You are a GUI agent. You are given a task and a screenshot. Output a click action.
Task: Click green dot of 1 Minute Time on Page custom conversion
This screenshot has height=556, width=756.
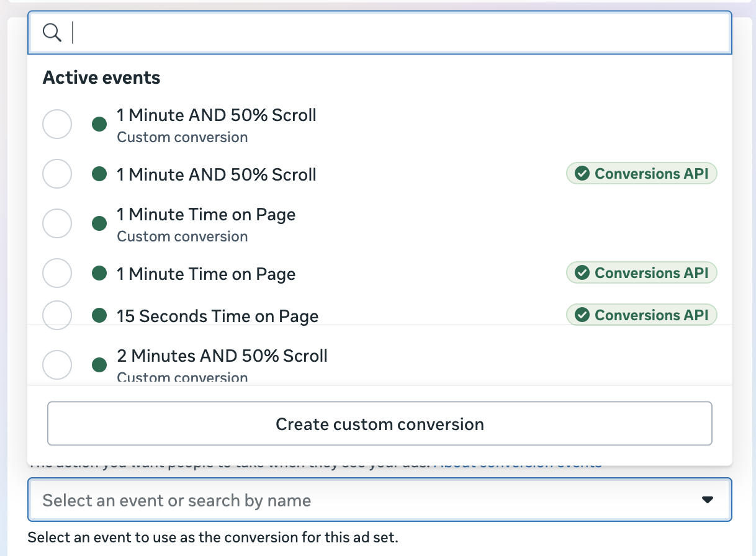pos(99,223)
